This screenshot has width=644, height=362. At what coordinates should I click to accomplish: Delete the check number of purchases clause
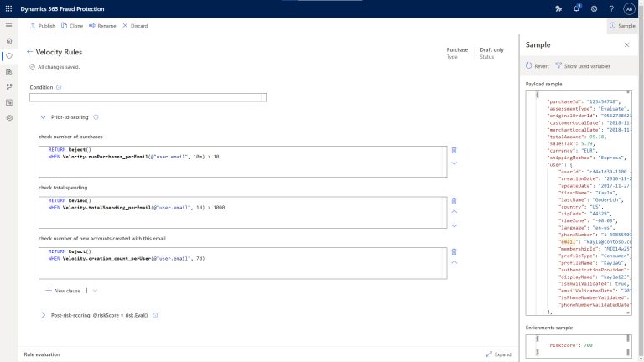tap(454, 150)
